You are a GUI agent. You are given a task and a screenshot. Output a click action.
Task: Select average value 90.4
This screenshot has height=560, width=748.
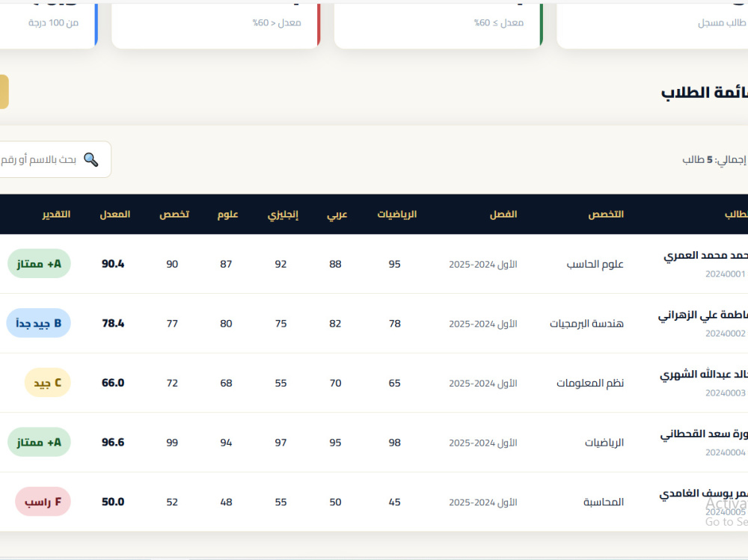point(113,264)
